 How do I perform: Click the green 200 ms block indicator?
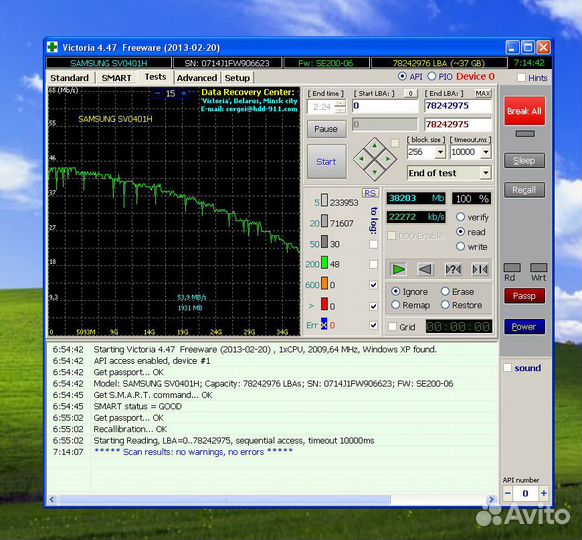pyautogui.click(x=324, y=262)
